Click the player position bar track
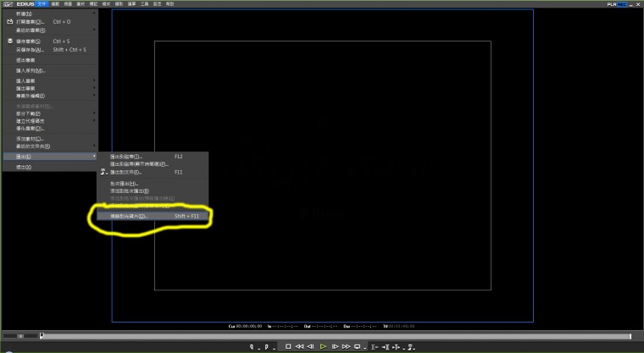This screenshot has height=353, width=644. (x=336, y=336)
